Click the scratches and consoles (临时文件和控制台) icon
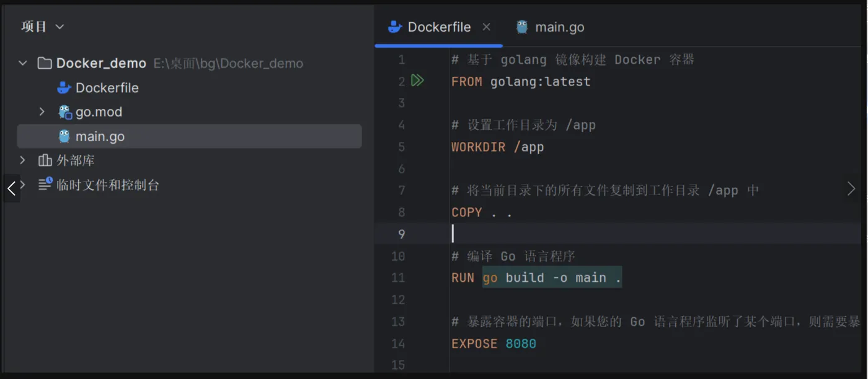The height and width of the screenshot is (379, 868). [x=45, y=184]
